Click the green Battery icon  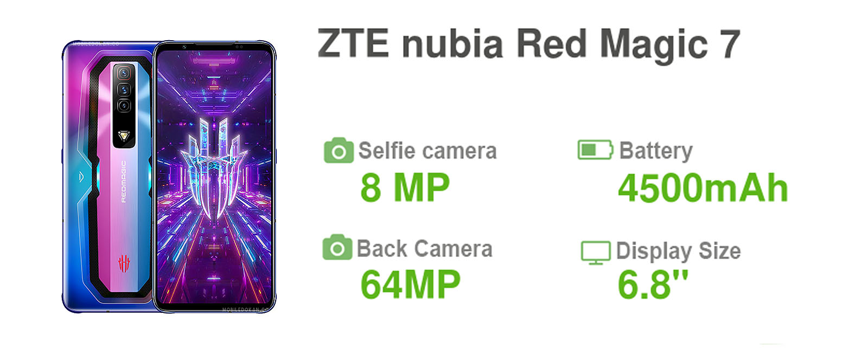coord(595,150)
